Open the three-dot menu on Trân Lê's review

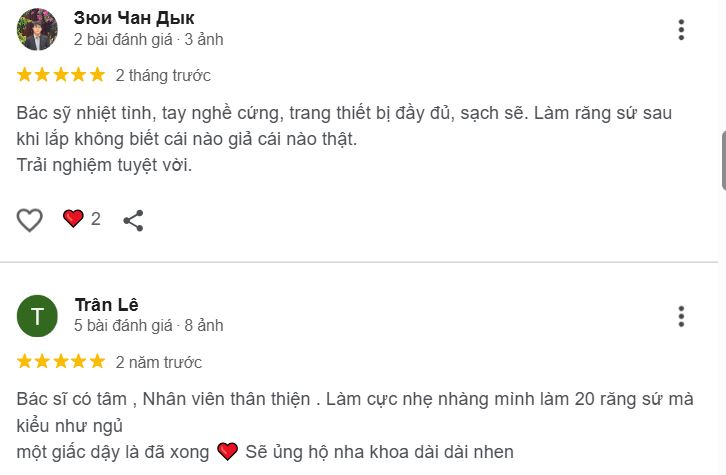[x=681, y=316]
